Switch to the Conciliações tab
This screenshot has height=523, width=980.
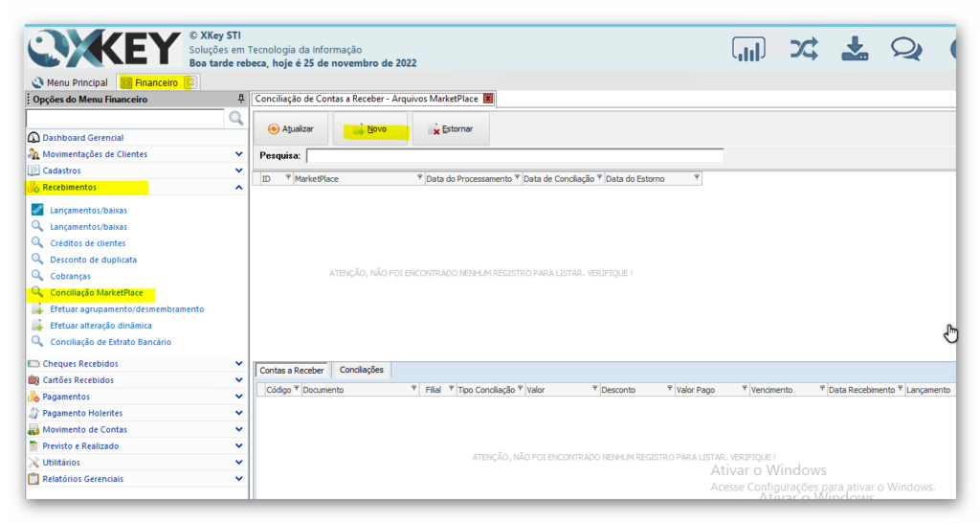[361, 370]
